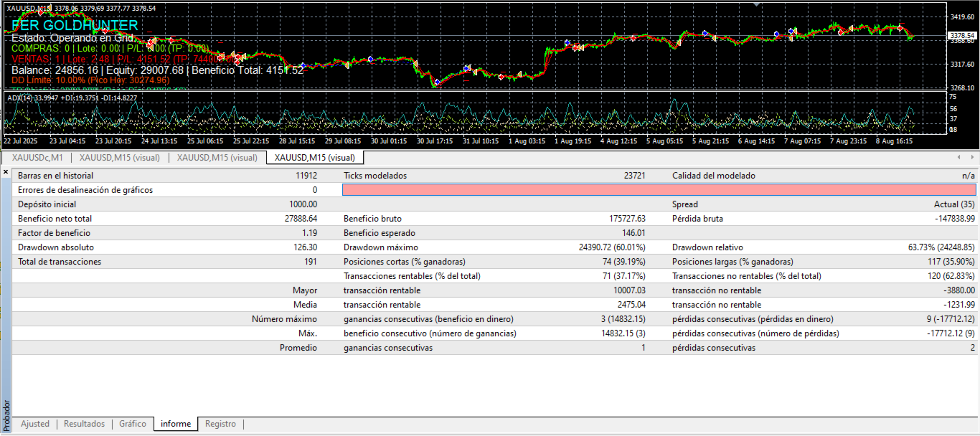The image size is (980, 436).
Task: Click the chart shift triangle marker
Action: pos(755,4)
